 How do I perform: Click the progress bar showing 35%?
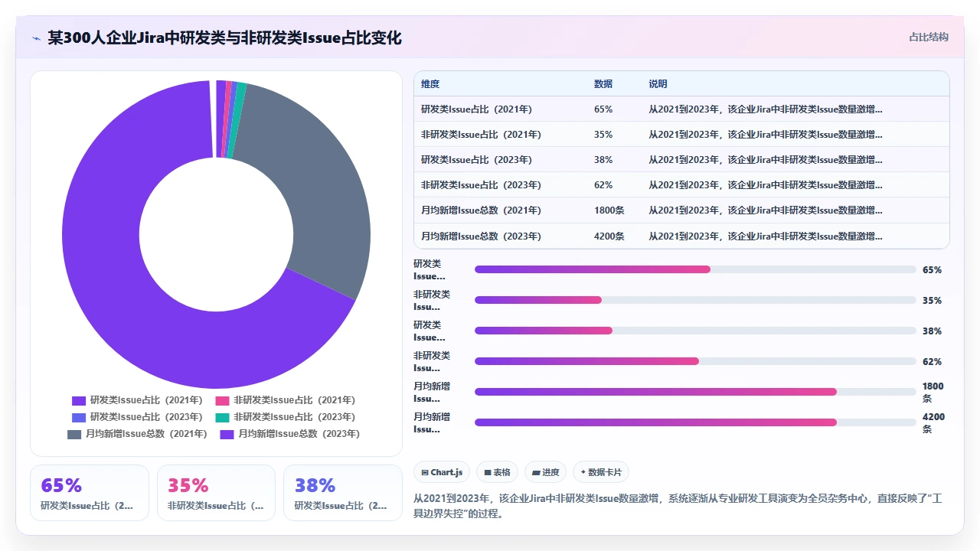click(x=695, y=300)
